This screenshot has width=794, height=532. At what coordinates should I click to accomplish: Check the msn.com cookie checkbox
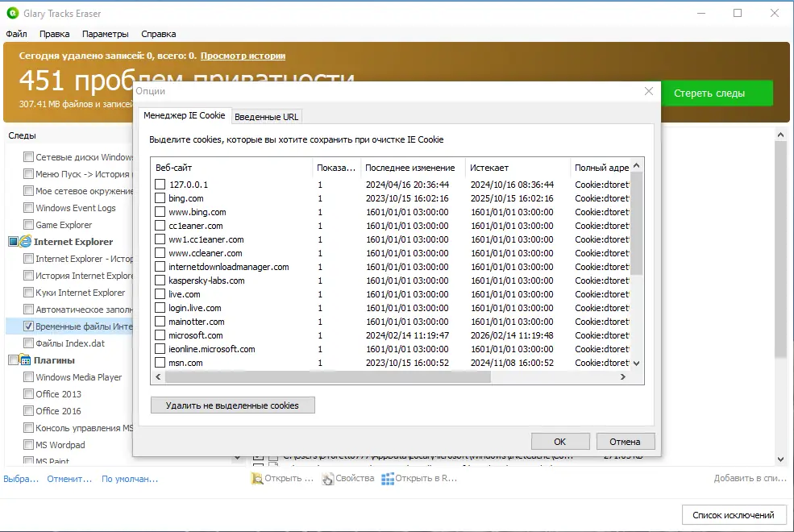[x=160, y=362]
